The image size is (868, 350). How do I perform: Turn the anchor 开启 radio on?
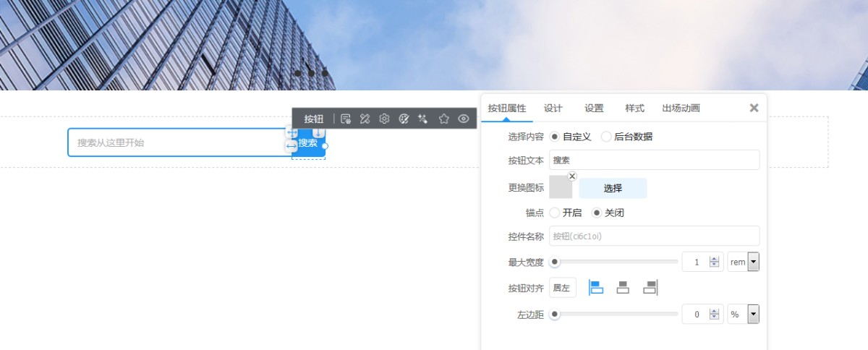(555, 213)
